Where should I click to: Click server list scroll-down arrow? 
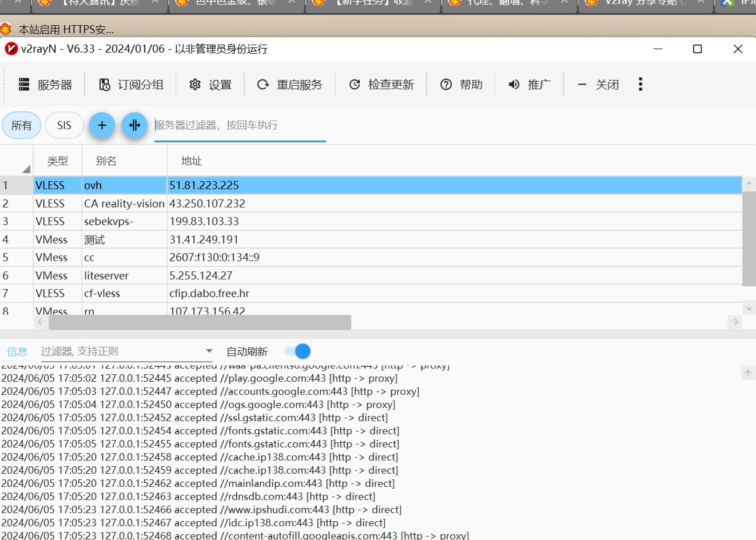(749, 307)
